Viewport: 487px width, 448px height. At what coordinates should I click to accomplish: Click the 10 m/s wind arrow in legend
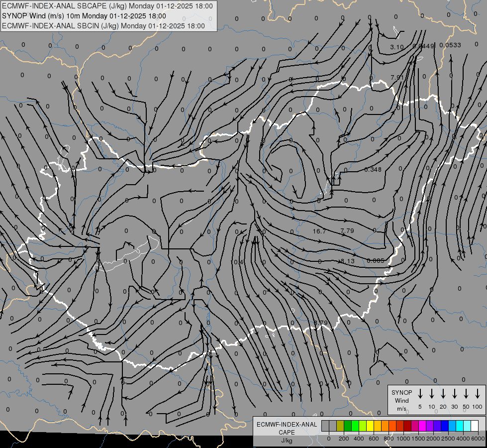pyautogui.click(x=431, y=394)
